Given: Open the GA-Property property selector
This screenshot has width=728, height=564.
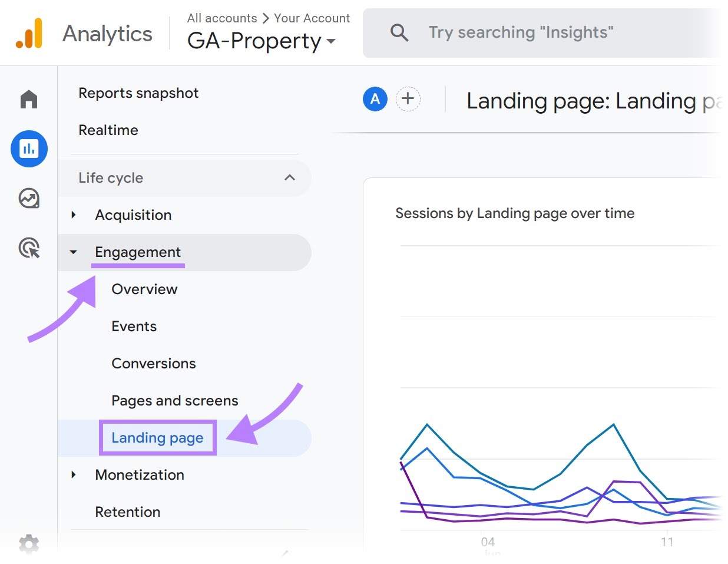Looking at the screenshot, I should click(x=260, y=40).
